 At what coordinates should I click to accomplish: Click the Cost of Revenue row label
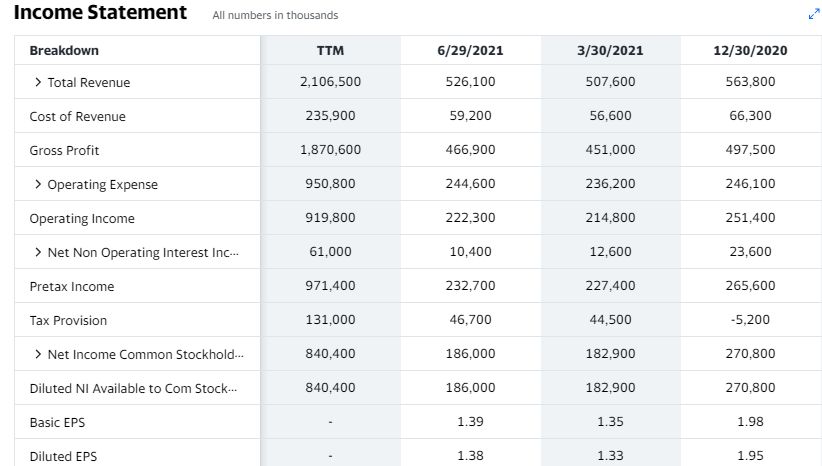[x=78, y=116]
